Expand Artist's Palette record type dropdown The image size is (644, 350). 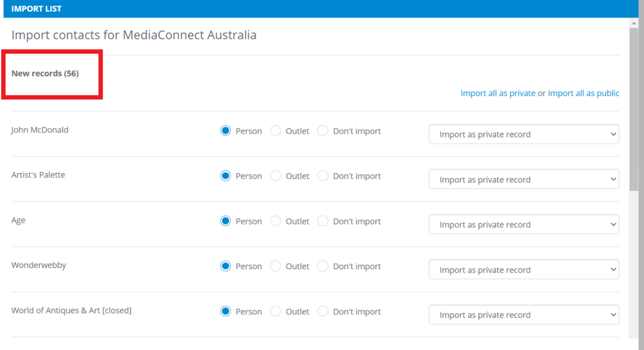click(x=523, y=180)
